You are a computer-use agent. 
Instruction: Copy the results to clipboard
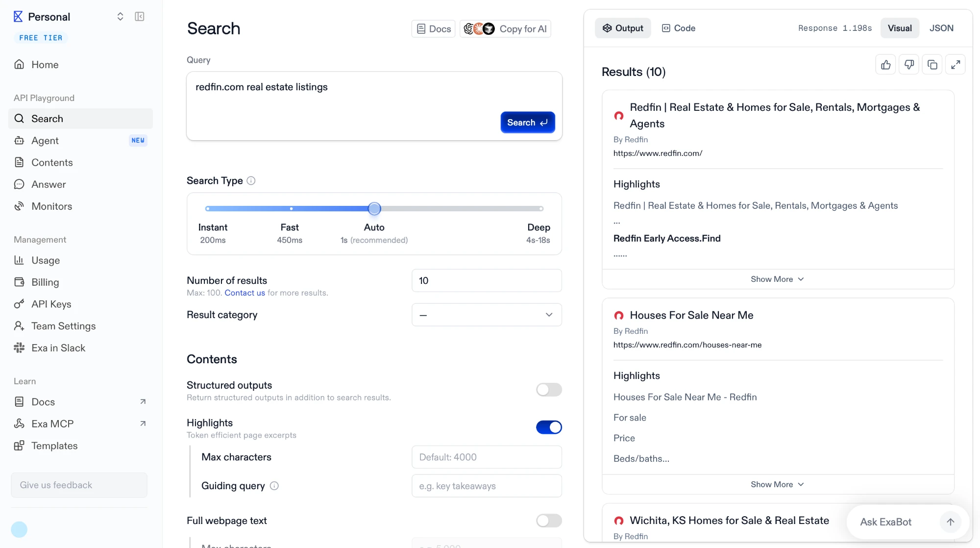click(x=932, y=65)
